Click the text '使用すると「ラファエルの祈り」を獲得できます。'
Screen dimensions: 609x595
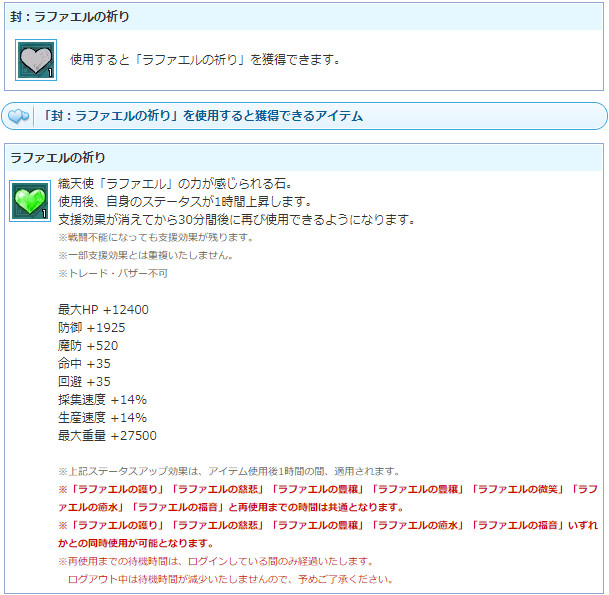pos(205,59)
